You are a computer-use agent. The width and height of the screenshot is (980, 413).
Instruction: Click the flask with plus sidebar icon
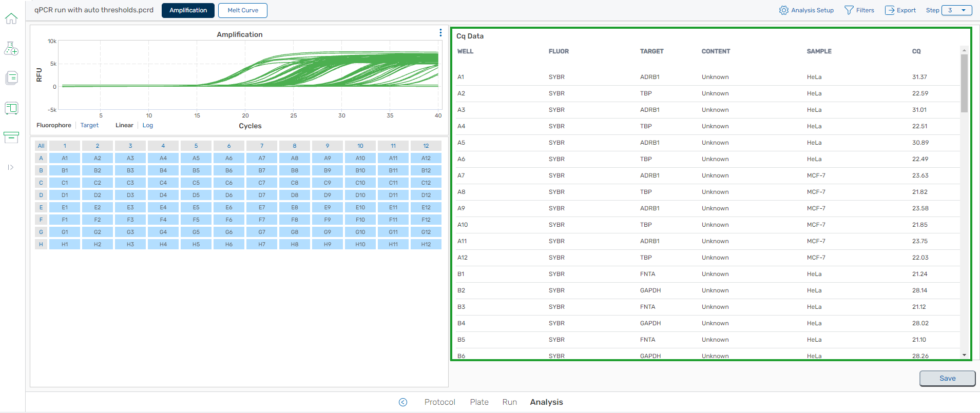tap(11, 49)
